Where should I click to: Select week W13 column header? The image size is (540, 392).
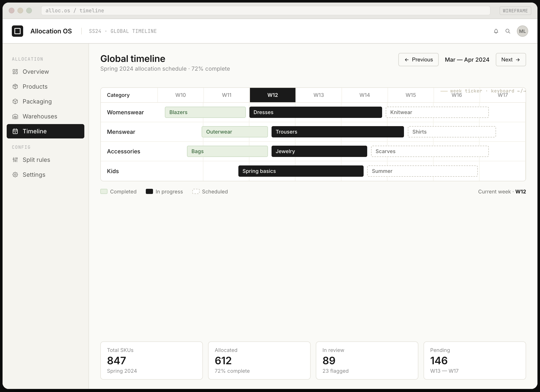point(319,95)
